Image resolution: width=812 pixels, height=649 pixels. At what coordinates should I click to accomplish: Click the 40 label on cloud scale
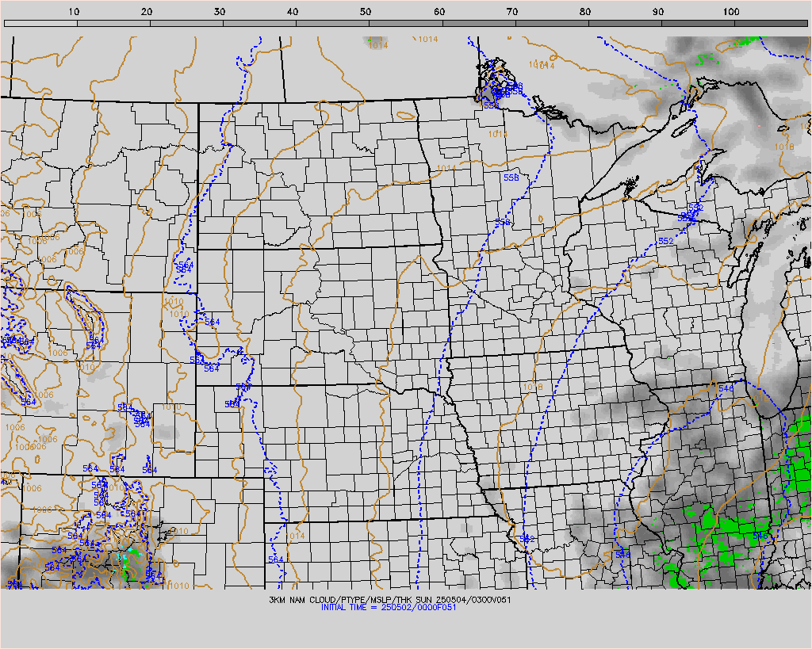(293, 12)
